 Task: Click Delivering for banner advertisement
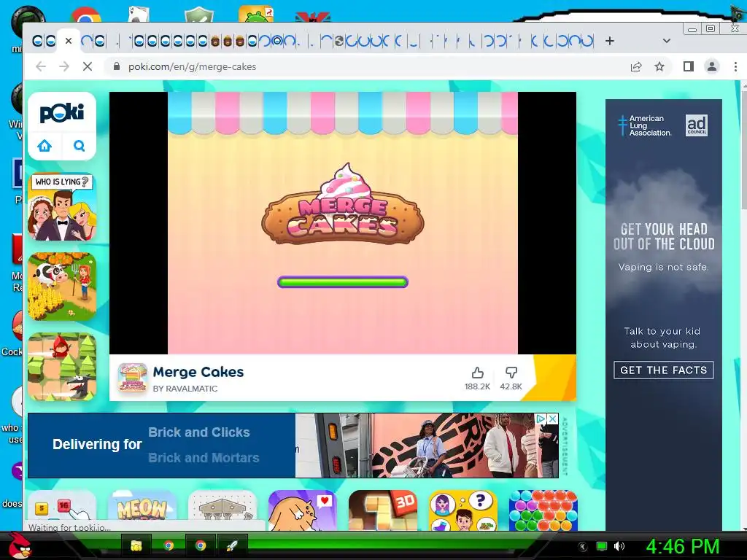pos(293,446)
